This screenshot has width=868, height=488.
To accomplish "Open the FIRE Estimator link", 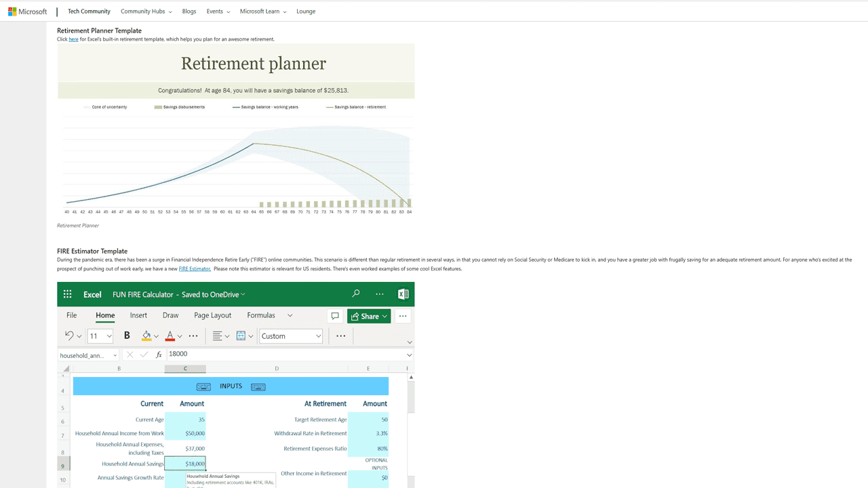I will click(195, 268).
